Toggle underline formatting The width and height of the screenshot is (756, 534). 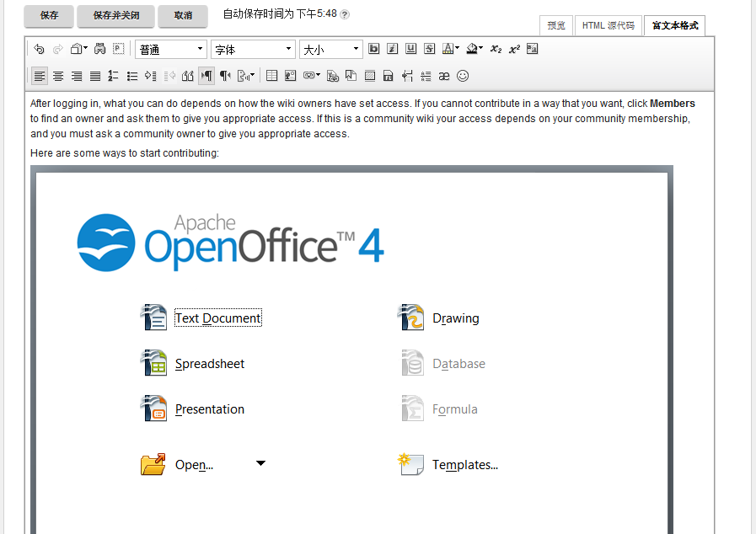410,49
